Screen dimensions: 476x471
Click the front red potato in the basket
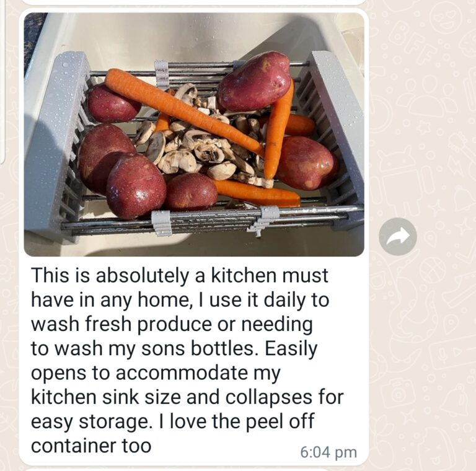click(136, 186)
